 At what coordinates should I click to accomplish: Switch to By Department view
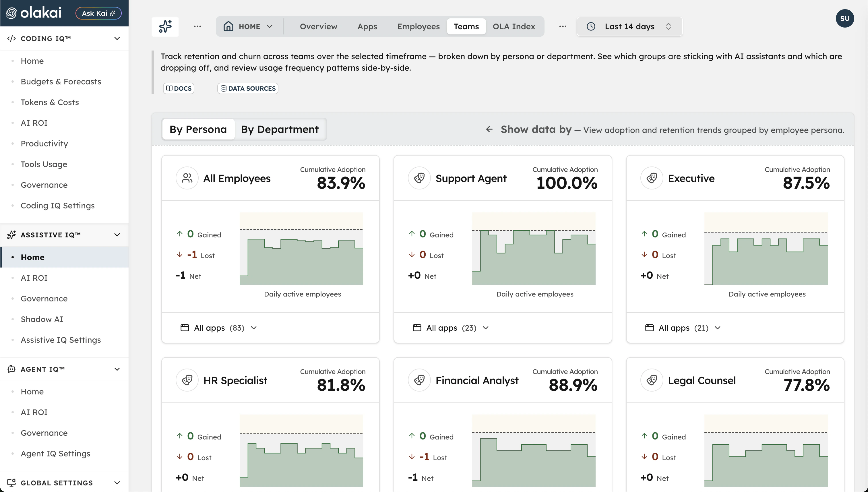click(280, 129)
